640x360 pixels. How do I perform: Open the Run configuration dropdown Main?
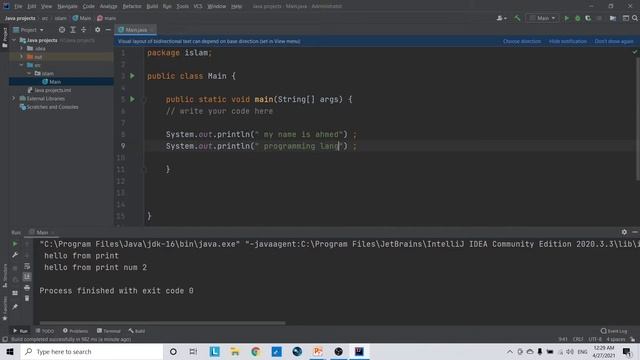point(542,18)
